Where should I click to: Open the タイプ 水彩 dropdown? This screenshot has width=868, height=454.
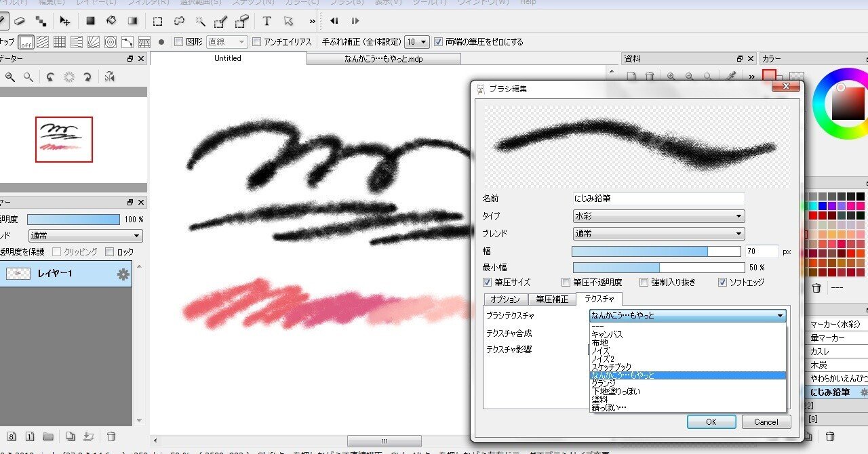(659, 216)
